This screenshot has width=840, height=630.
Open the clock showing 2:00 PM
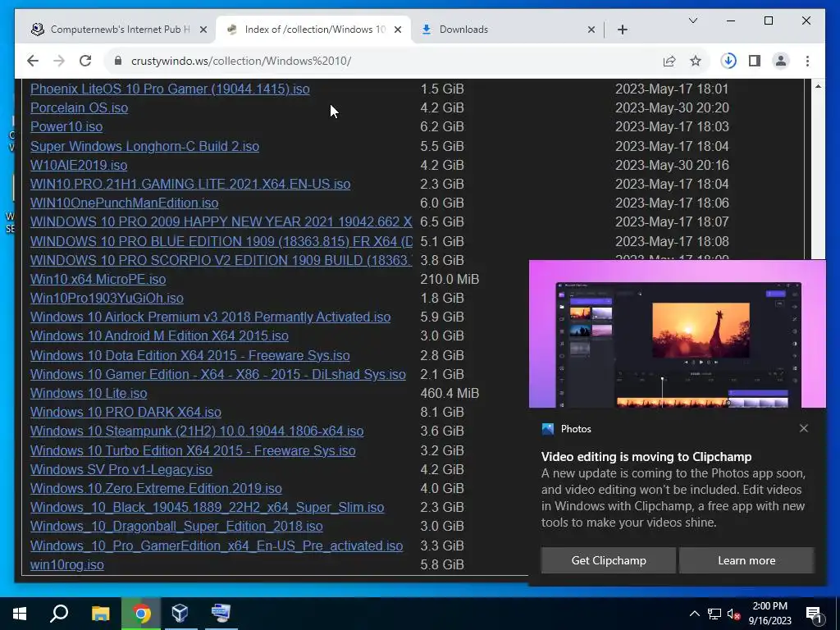[769, 614]
